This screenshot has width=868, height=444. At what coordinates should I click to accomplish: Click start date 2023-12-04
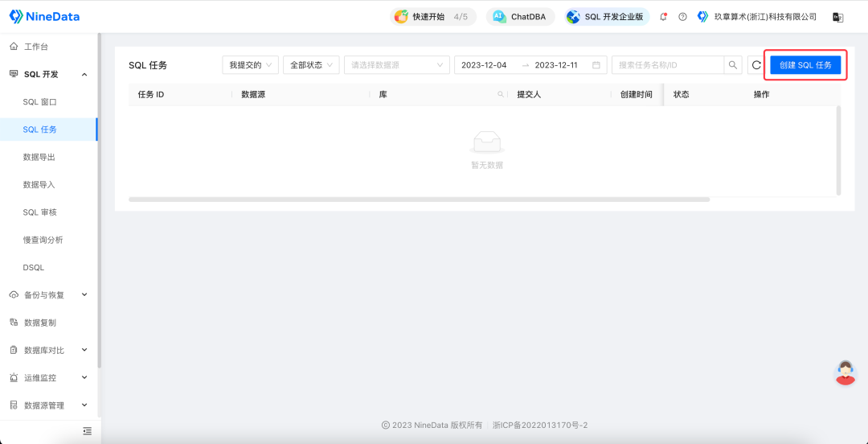[484, 65]
